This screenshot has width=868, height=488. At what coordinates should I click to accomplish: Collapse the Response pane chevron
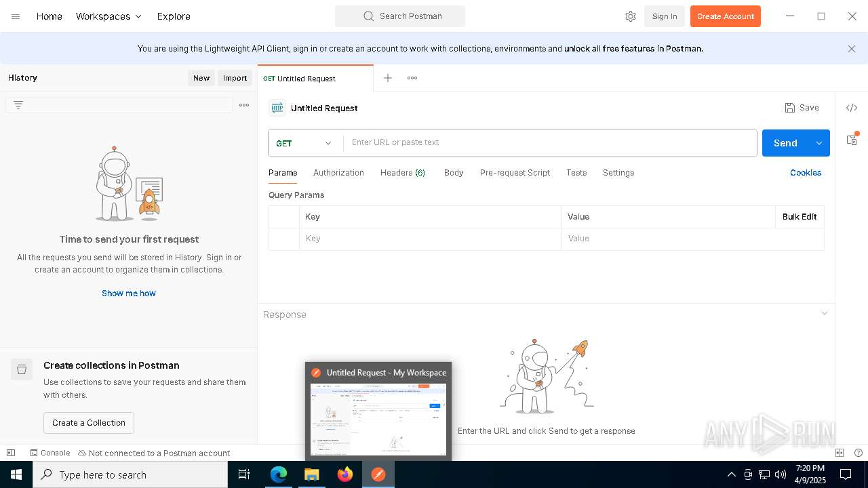(825, 313)
